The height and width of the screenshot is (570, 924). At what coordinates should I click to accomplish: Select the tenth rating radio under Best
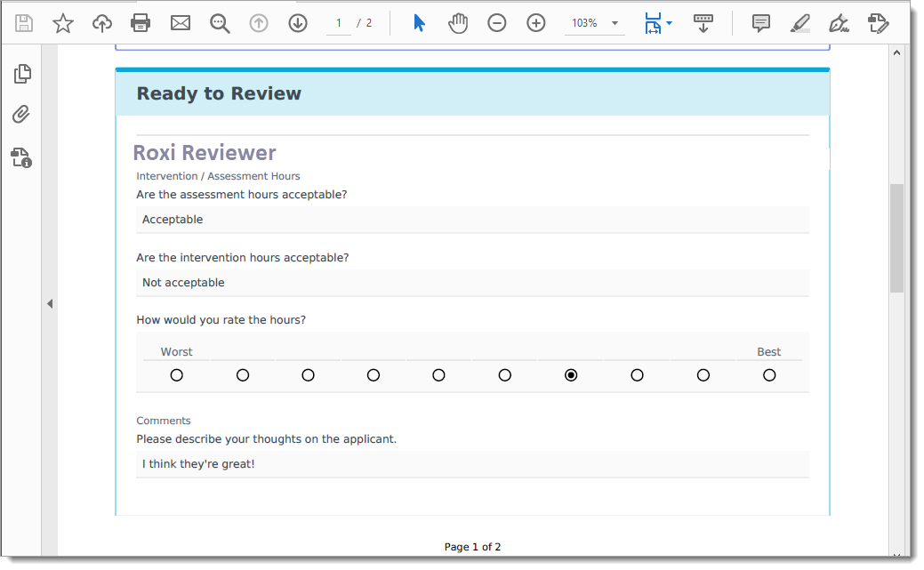pos(769,375)
